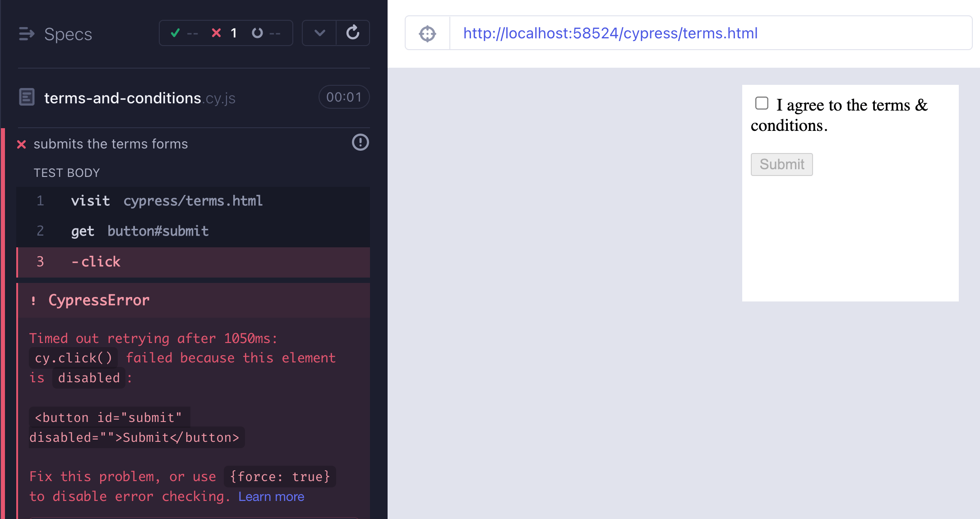This screenshot has width=980, height=519.
Task: Collapse the TEST BODY section
Action: 67,172
